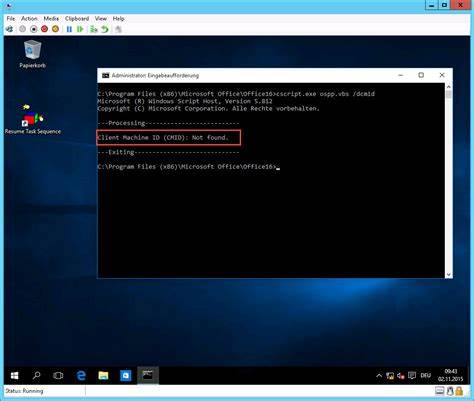The width and height of the screenshot is (474, 401).
Task: Open the Store from the taskbar
Action: click(x=126, y=376)
